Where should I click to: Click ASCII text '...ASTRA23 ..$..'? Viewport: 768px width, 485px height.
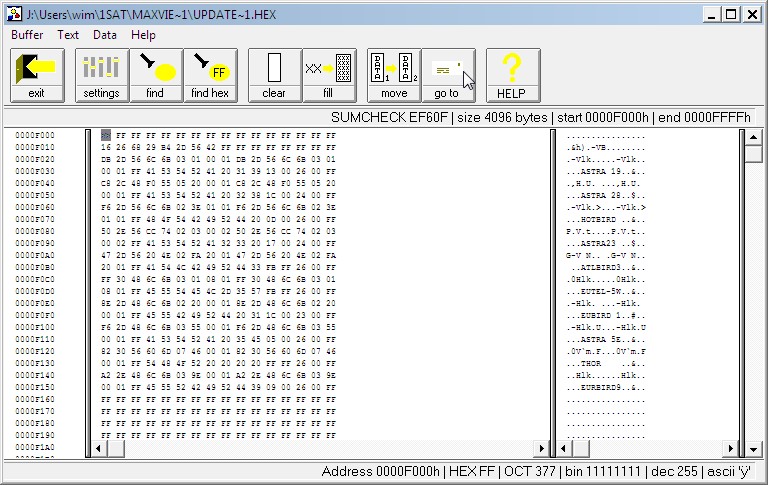606,243
